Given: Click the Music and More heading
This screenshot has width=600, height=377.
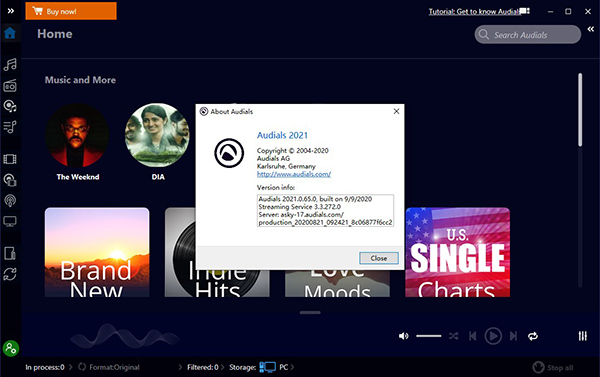Looking at the screenshot, I should 80,80.
